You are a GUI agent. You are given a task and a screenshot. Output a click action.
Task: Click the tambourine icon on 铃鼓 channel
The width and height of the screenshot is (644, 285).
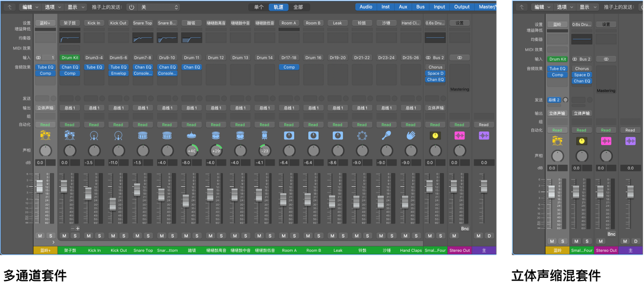pyautogui.click(x=362, y=135)
